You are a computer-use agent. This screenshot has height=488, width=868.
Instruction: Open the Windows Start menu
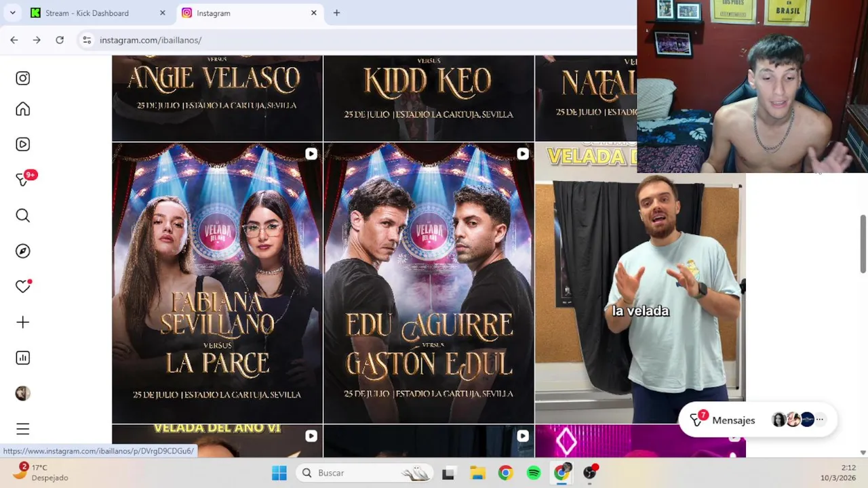tap(279, 473)
